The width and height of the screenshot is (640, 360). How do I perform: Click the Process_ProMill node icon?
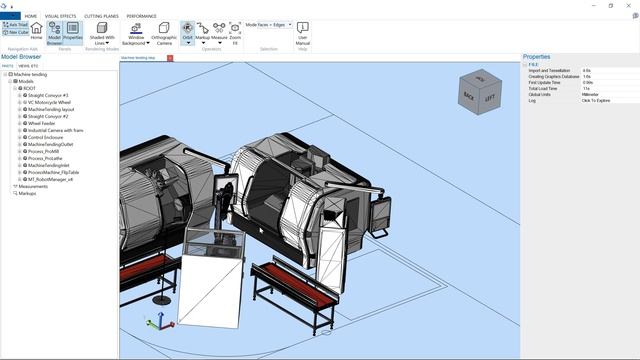pos(25,151)
